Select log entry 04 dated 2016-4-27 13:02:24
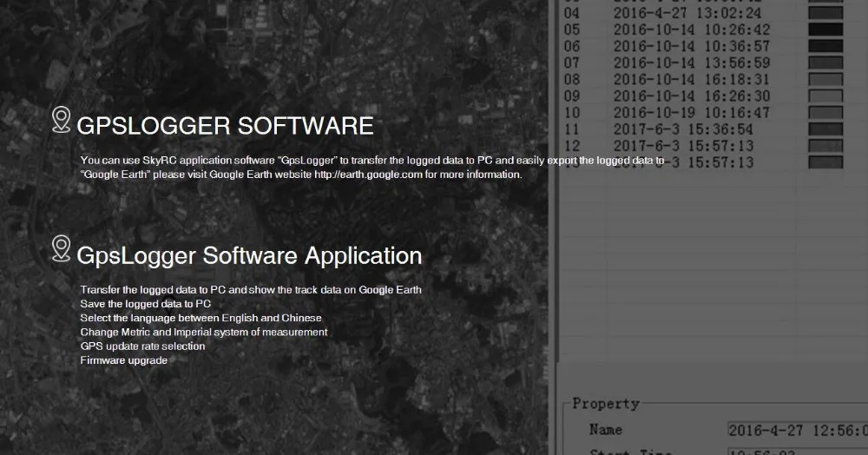Viewport: 868px width, 455px height. 703,13
